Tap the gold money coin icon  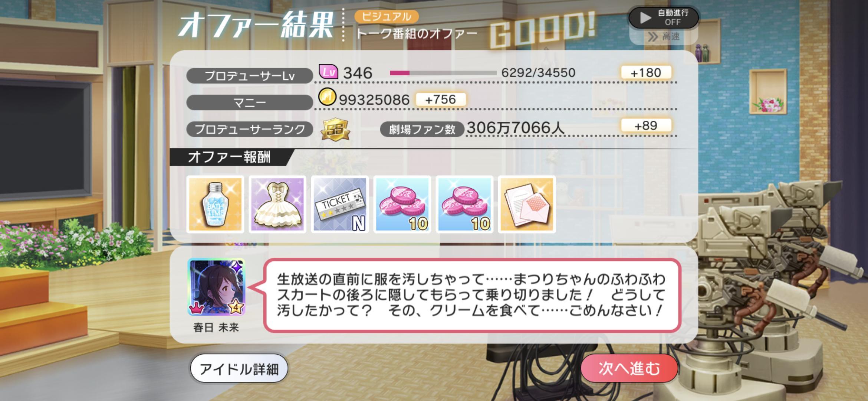pyautogui.click(x=327, y=97)
